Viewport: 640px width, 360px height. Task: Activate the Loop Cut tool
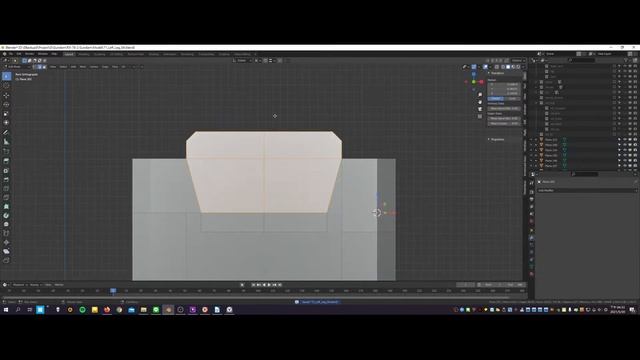(x=7, y=189)
